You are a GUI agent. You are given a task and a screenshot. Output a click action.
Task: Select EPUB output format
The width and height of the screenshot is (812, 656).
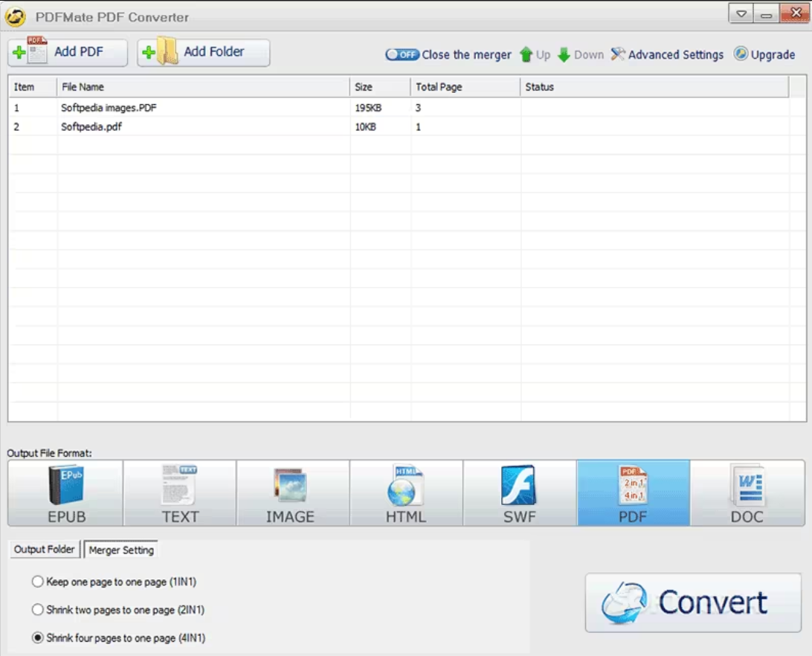pos(65,493)
